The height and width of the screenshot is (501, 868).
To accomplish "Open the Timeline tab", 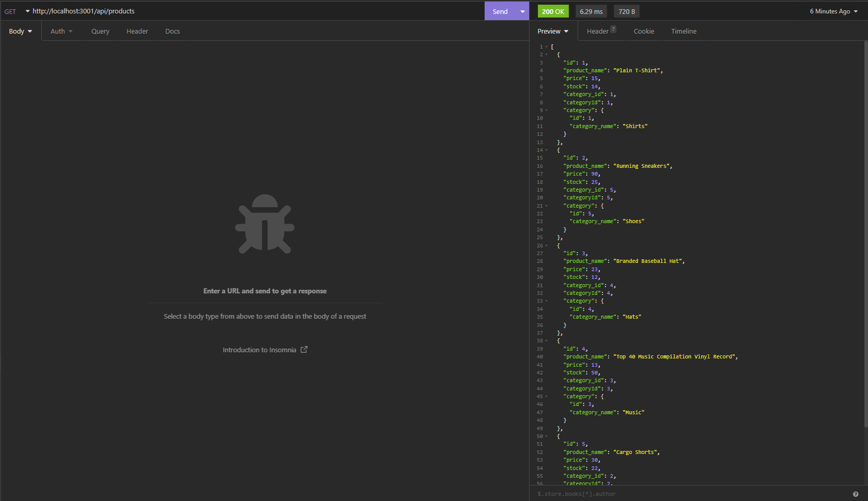I will 684,32.
